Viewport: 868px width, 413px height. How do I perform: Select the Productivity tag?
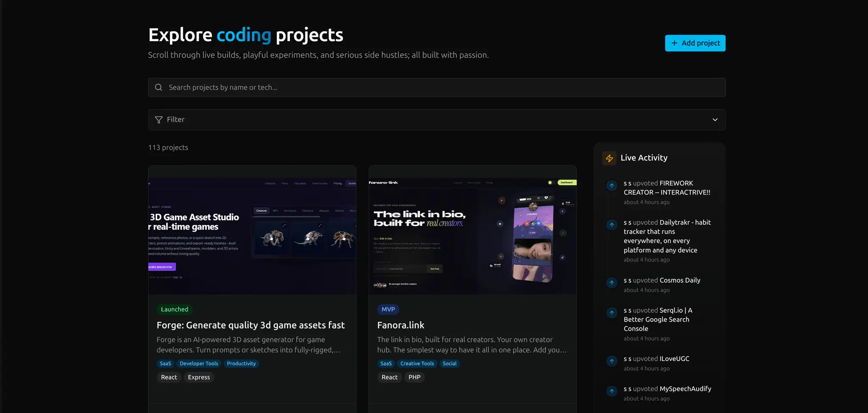[241, 363]
